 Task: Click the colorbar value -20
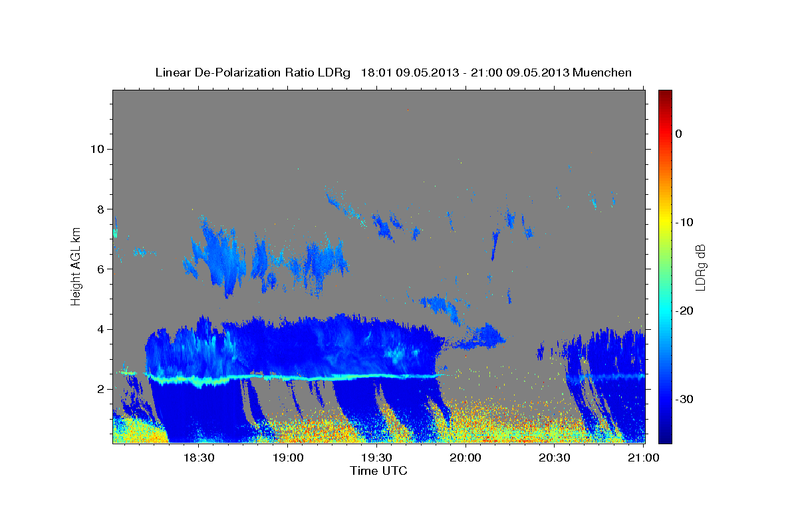(x=685, y=311)
